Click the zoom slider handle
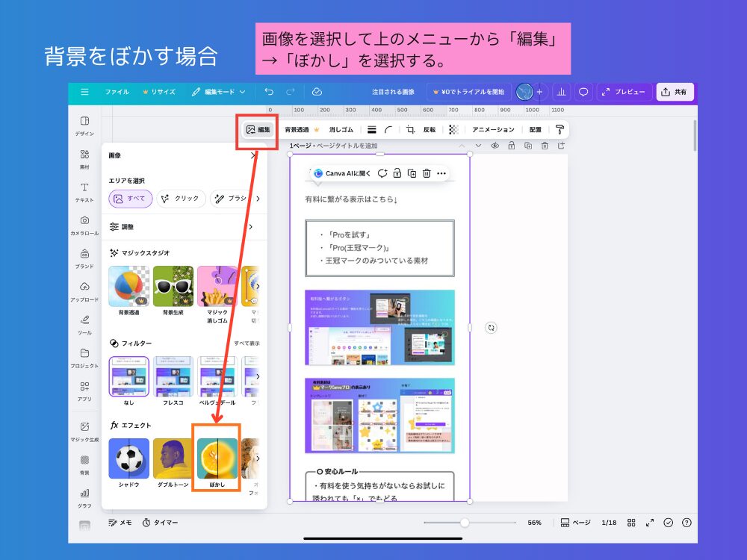 click(465, 523)
